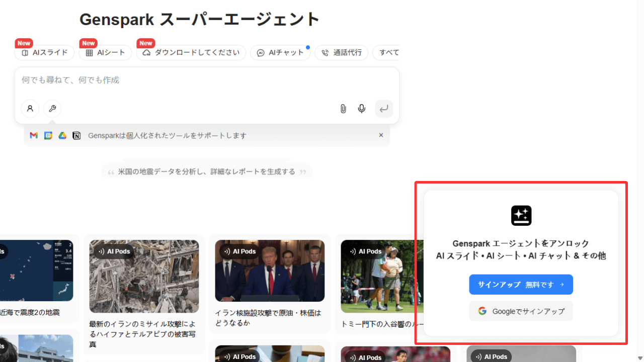Choose the ダウンロードしてください chip

tap(191, 53)
